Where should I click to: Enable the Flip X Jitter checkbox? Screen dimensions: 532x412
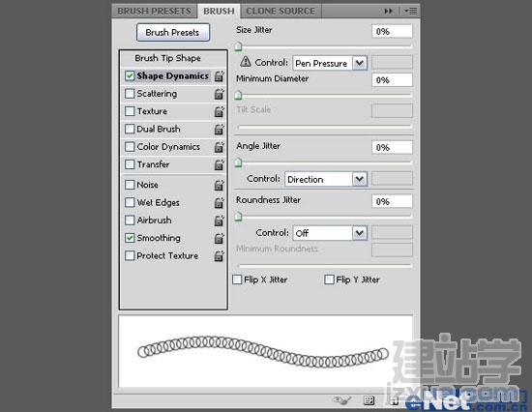pyautogui.click(x=237, y=280)
